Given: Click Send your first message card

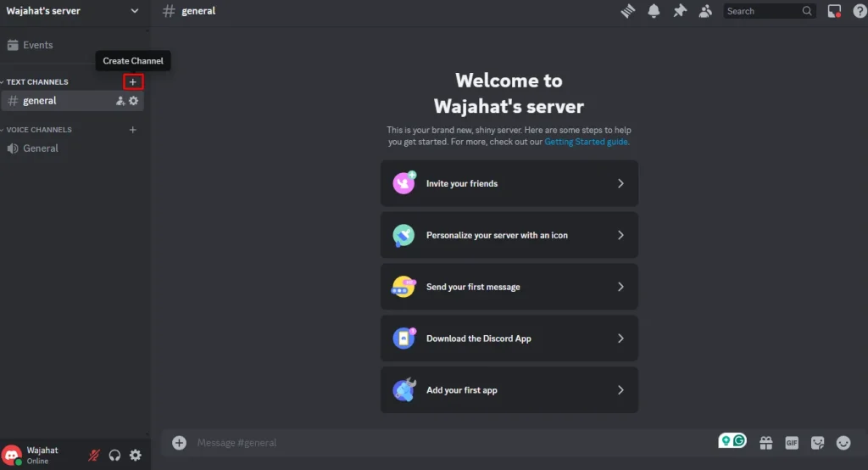Looking at the screenshot, I should coord(509,287).
